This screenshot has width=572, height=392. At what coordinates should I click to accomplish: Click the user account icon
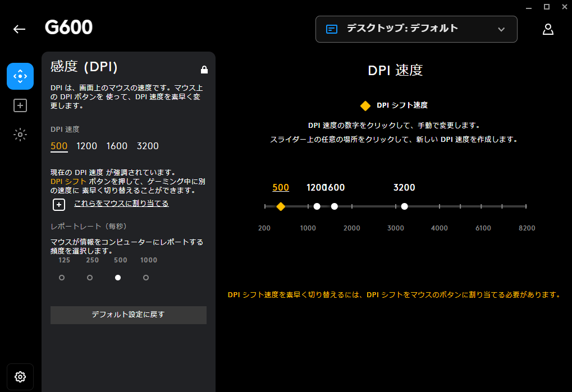[548, 29]
